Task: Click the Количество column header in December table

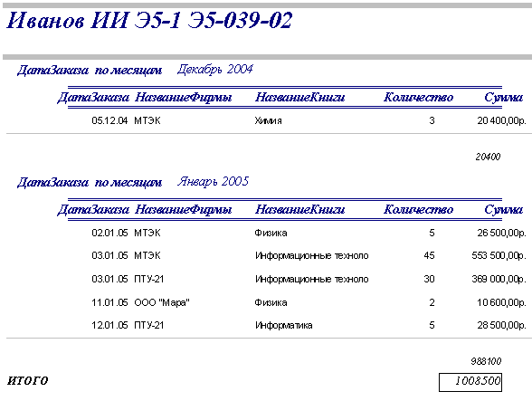Action: point(418,98)
